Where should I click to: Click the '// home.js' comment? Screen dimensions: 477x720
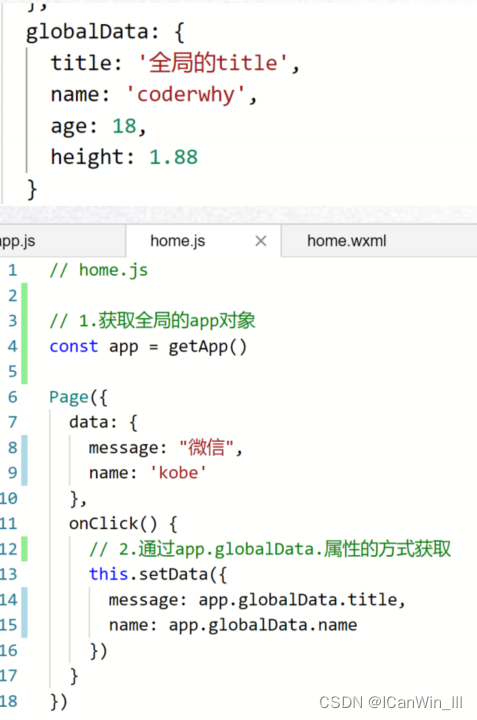coord(99,270)
